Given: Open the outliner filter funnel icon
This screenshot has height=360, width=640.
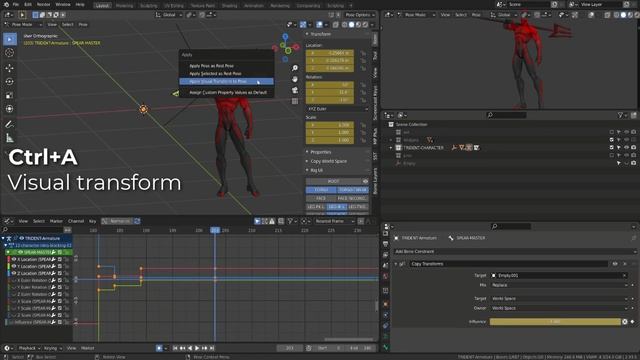Looking at the screenshot, I should (621, 116).
